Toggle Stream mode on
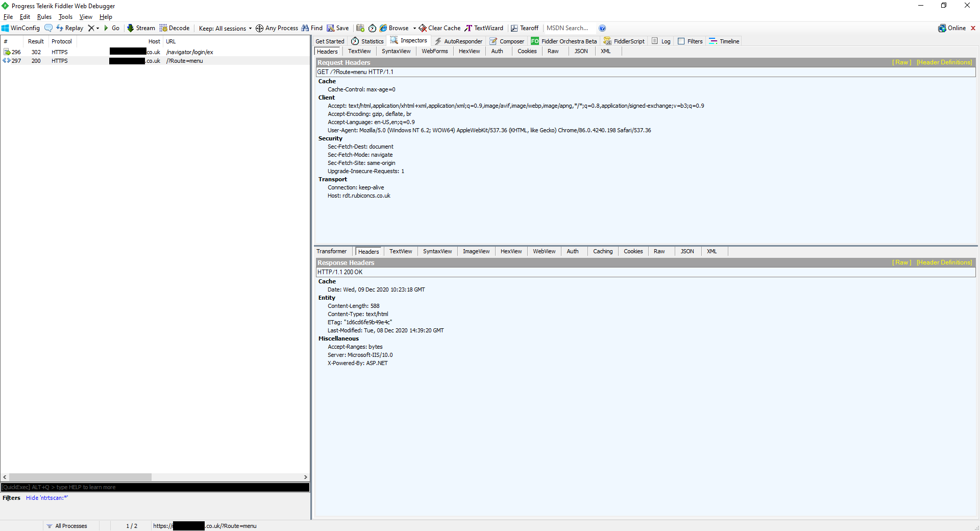Viewport: 980px width, 531px height. (x=141, y=28)
